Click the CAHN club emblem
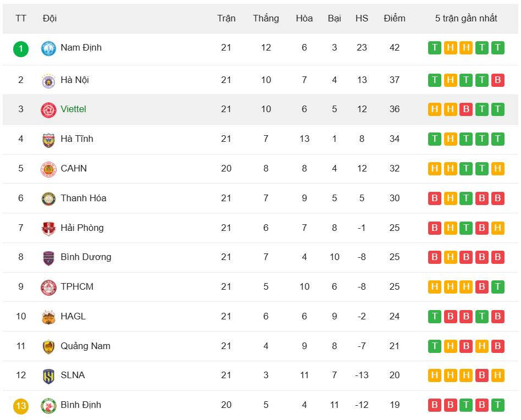The width and height of the screenshot is (521, 420). [48, 169]
